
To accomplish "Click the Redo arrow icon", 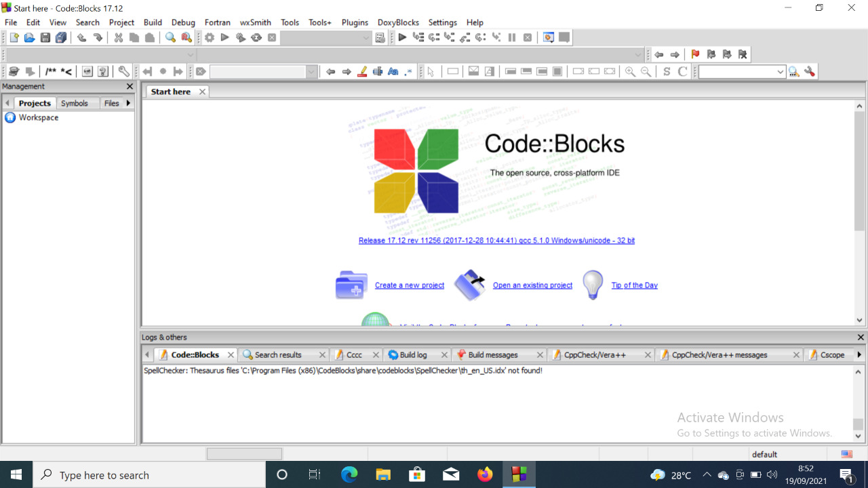I will 98,38.
